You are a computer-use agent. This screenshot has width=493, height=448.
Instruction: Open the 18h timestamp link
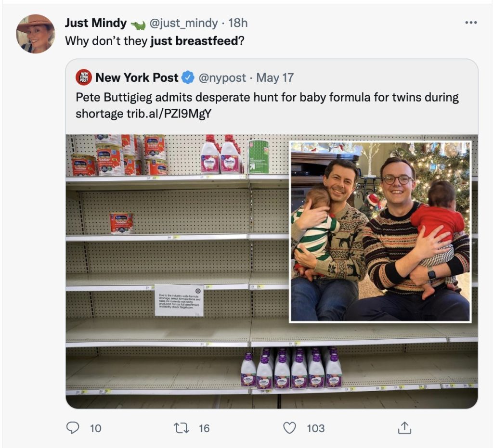238,23
